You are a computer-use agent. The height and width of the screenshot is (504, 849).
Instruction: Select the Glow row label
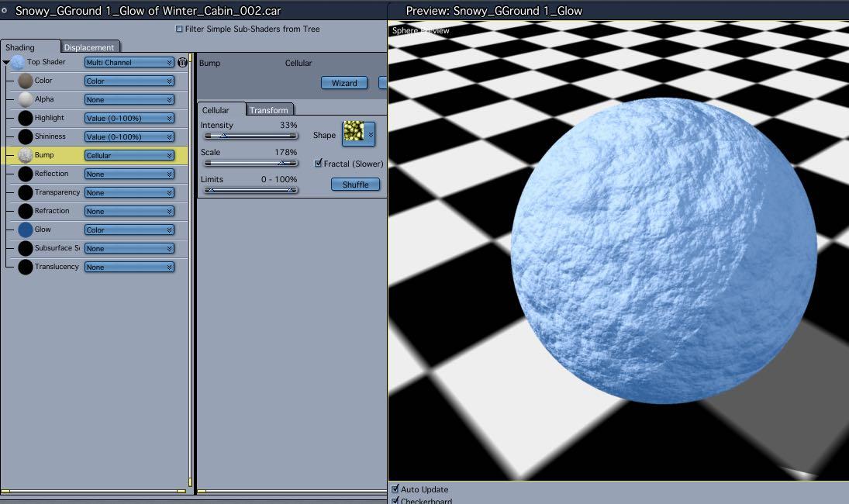point(43,230)
